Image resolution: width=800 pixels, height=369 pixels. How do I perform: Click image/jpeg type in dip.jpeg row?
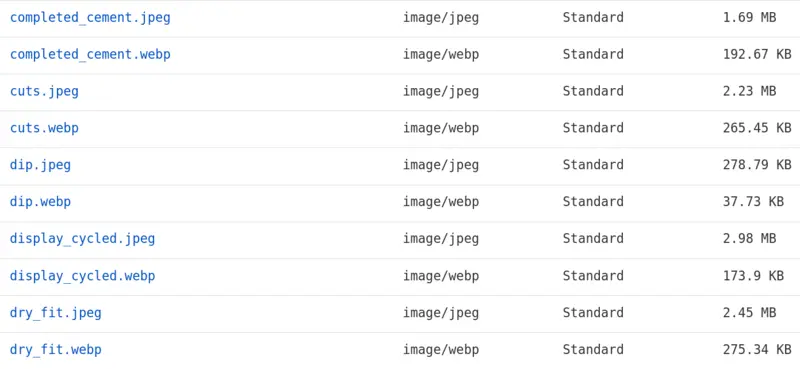point(441,165)
